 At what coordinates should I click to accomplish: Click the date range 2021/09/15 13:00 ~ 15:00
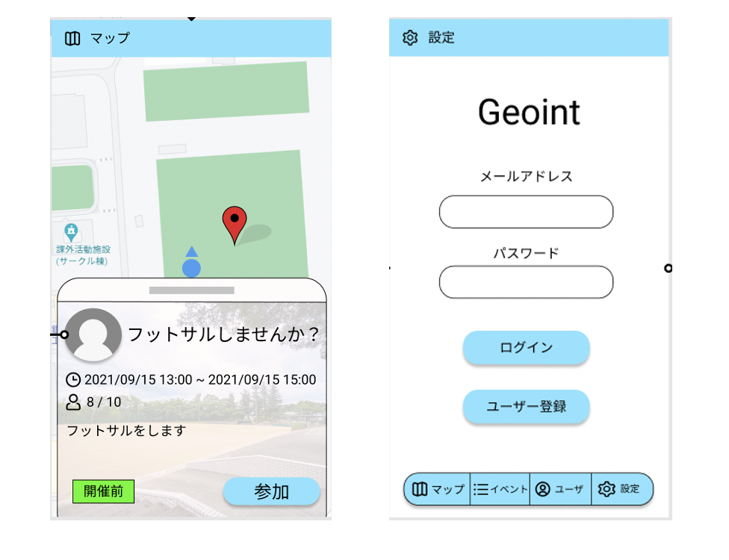[x=200, y=380]
